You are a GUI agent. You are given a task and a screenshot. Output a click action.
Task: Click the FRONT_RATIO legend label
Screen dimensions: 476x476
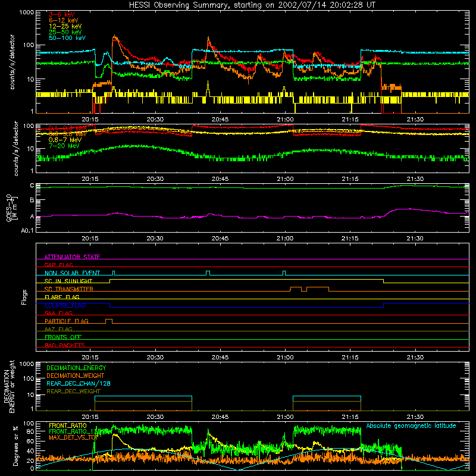68,425
